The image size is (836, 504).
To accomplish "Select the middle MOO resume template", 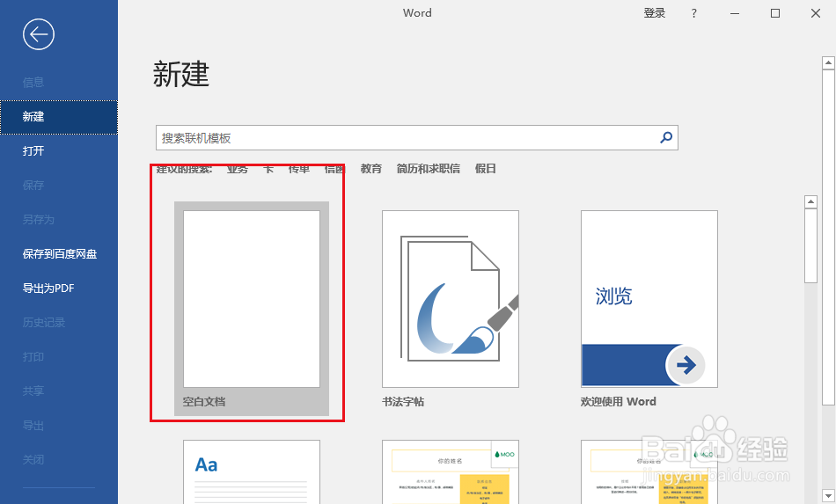I will tap(451, 472).
